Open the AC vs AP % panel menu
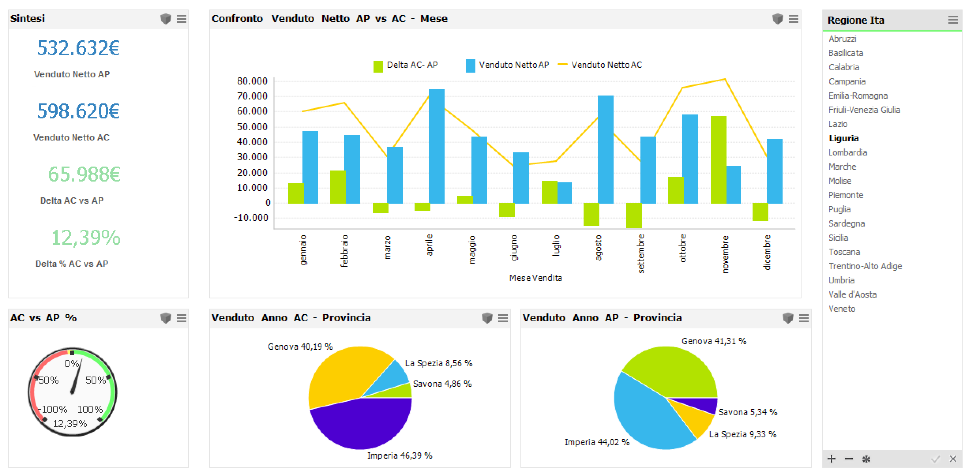This screenshot has width=980, height=476. click(182, 318)
